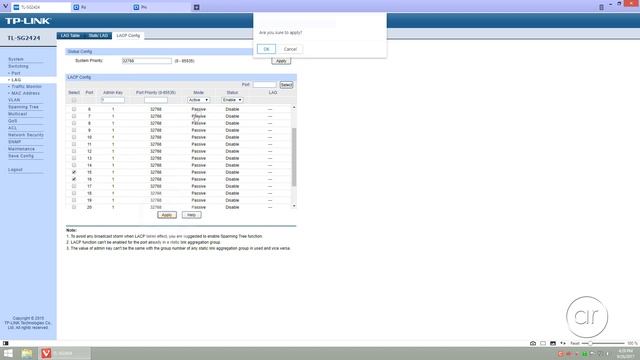The image size is (640, 360).
Task: Toggle the browser side panel icon in status bar
Action: (5, 343)
